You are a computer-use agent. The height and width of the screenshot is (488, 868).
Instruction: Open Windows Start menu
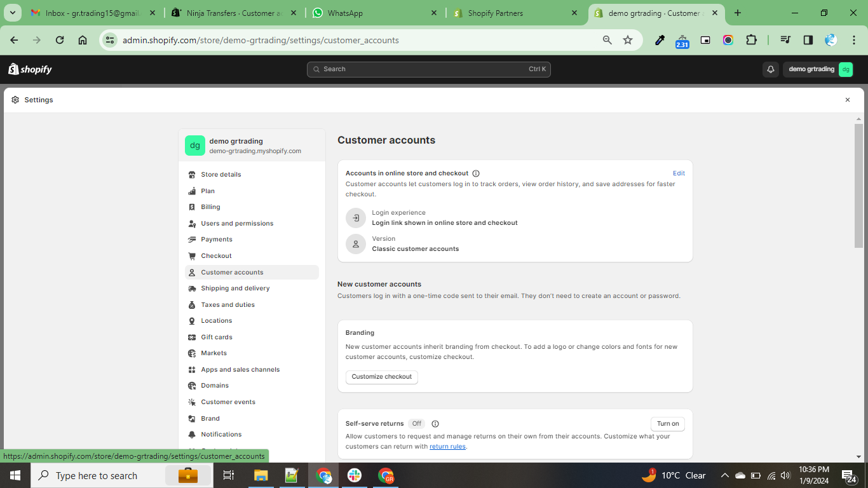pos(15,475)
